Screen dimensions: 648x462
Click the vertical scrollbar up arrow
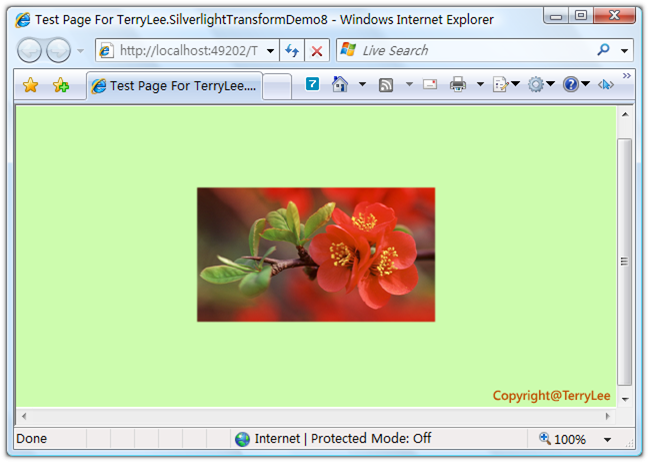click(625, 114)
